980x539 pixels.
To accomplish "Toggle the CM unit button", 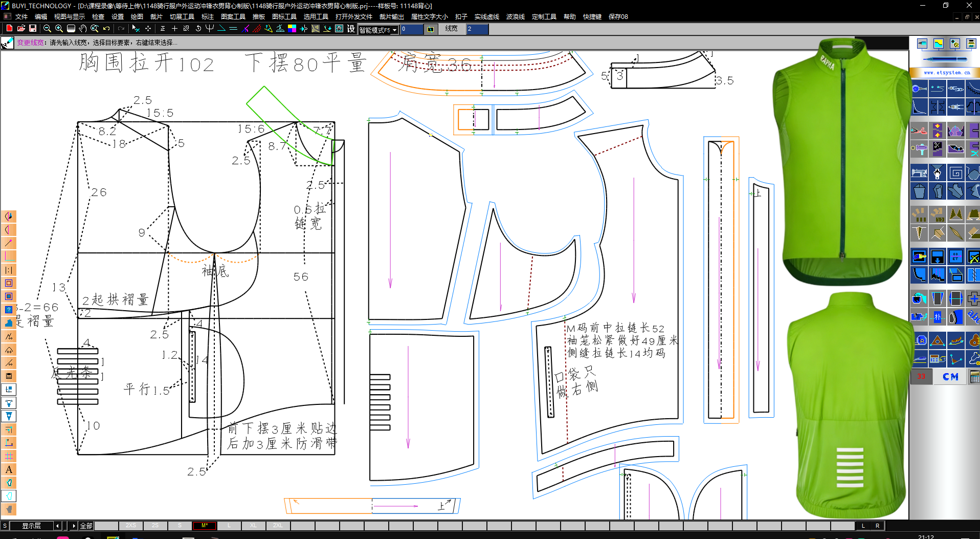I will pos(950,377).
